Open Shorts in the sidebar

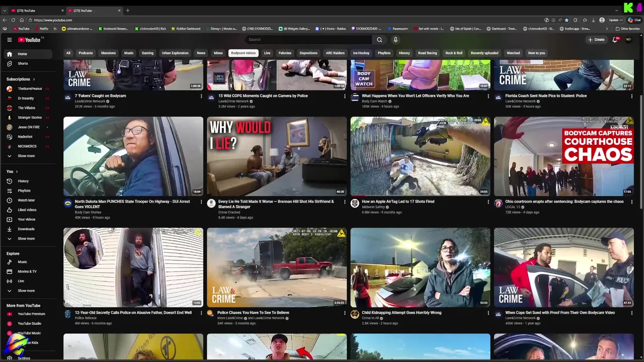[x=23, y=63]
